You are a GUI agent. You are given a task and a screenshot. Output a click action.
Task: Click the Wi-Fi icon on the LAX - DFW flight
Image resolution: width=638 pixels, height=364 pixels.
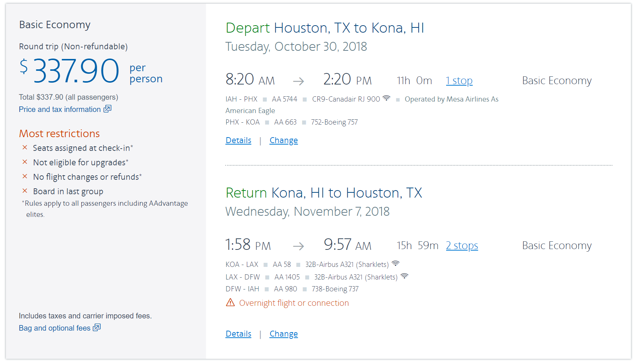click(x=405, y=276)
